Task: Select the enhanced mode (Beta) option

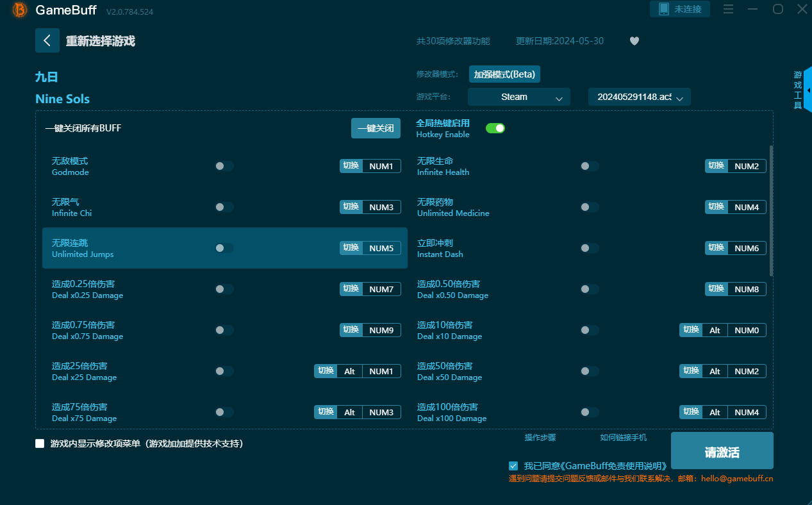Action: 504,74
